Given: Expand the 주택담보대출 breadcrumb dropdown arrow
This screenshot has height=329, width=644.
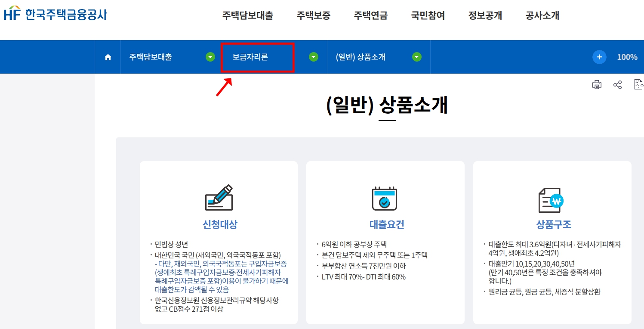Looking at the screenshot, I should [210, 57].
